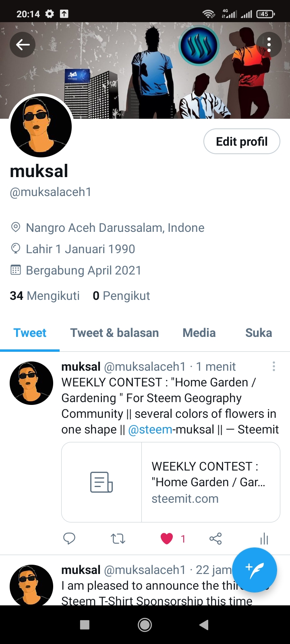This screenshot has height=644, width=290.
Task: Open the profile three-dot overflow menu
Action: pos(269,45)
